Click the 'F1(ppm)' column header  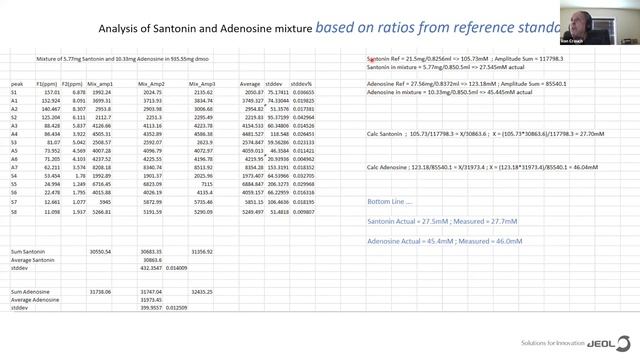coord(47,84)
